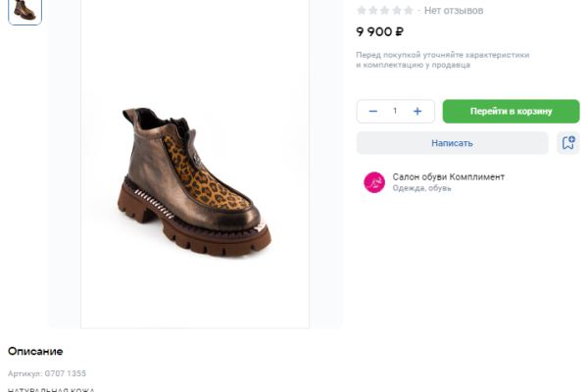The width and height of the screenshot is (588, 392).
Task: Open the pink shop avatar icon
Action: point(374,182)
